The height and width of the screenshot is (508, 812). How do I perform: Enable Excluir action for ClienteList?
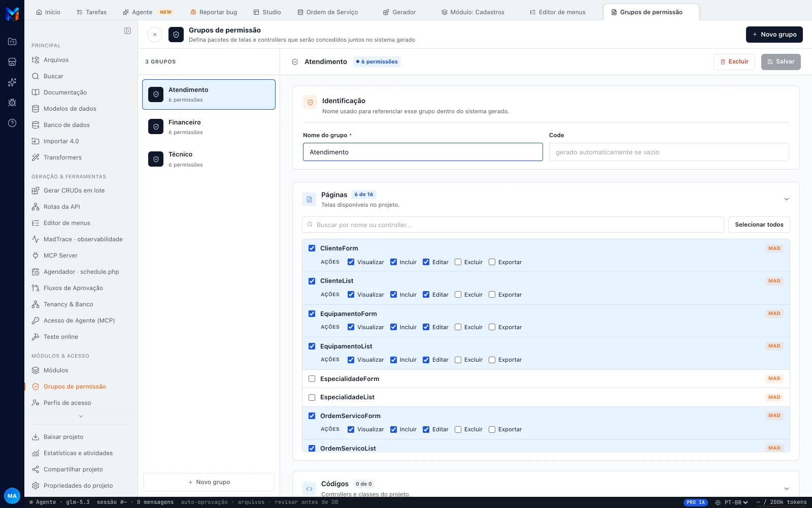pos(458,295)
